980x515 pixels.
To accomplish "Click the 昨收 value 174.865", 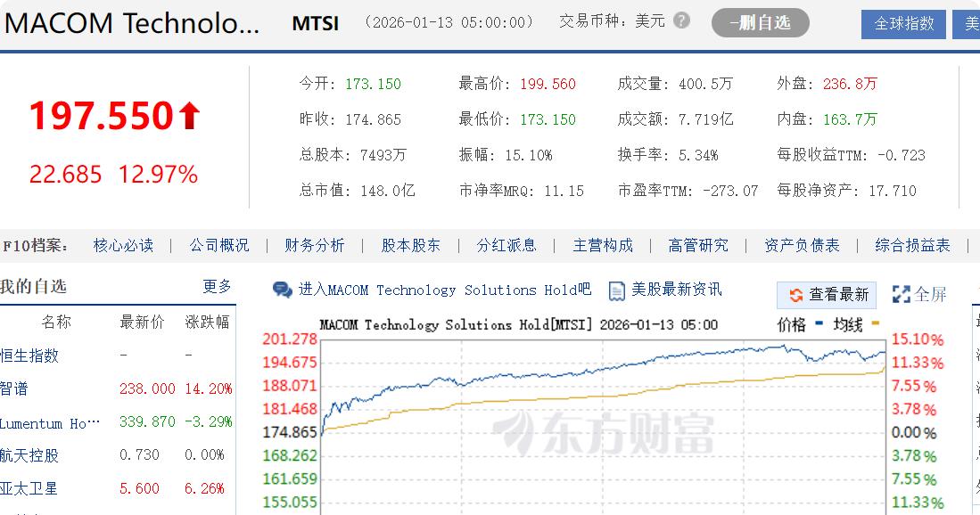I will click(373, 119).
